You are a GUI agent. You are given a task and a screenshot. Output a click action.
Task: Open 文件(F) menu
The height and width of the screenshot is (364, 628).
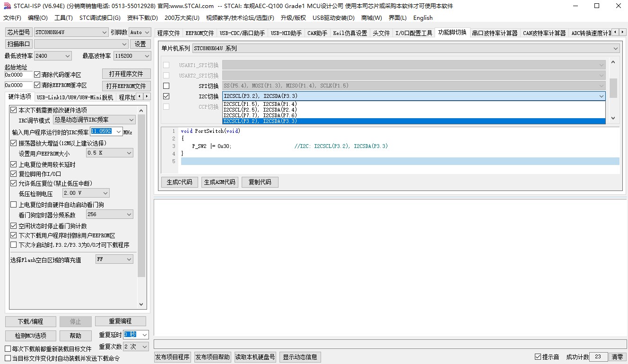12,18
